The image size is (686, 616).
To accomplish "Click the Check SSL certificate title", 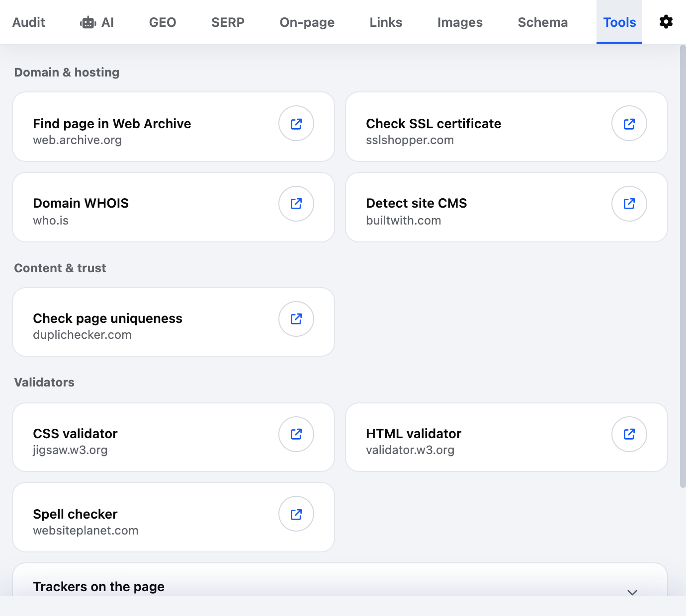I will [433, 123].
